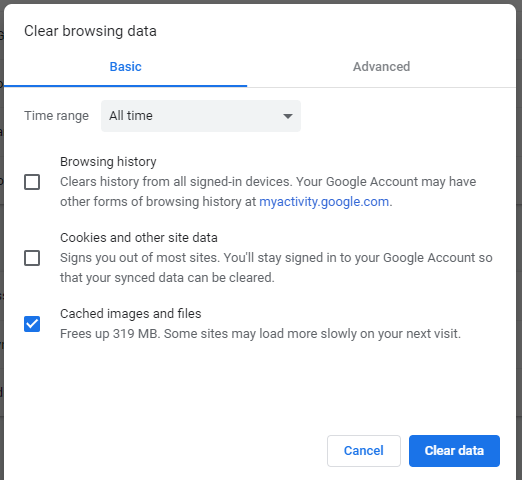Switch to the Advanced tab

(381, 67)
